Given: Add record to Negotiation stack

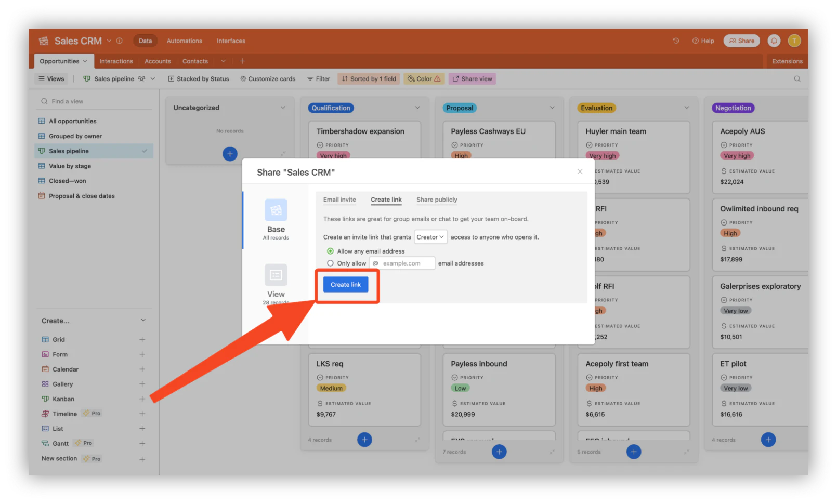Looking at the screenshot, I should click(x=768, y=440).
